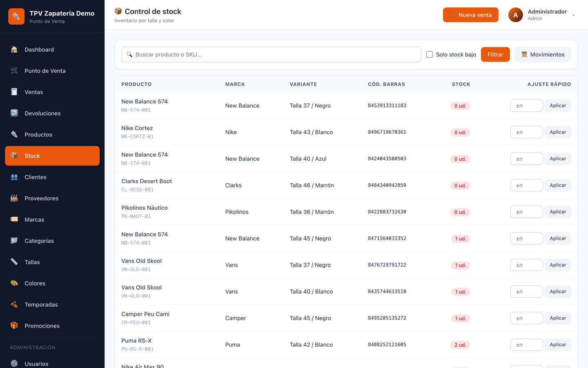
Task: Click the 2 ud. stock badge for Puma
Action: click(x=460, y=345)
